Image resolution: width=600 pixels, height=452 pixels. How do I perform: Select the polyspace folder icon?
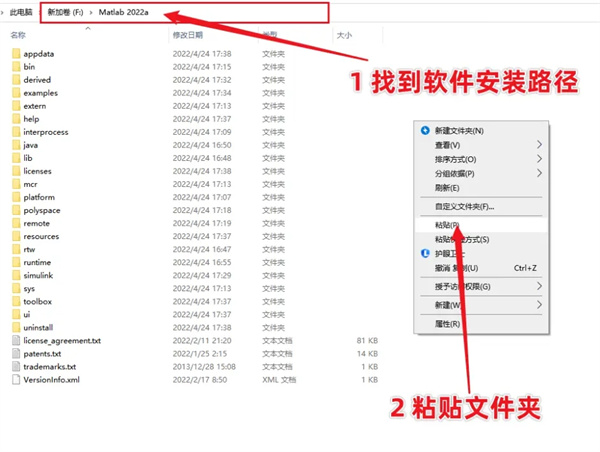[x=16, y=210]
